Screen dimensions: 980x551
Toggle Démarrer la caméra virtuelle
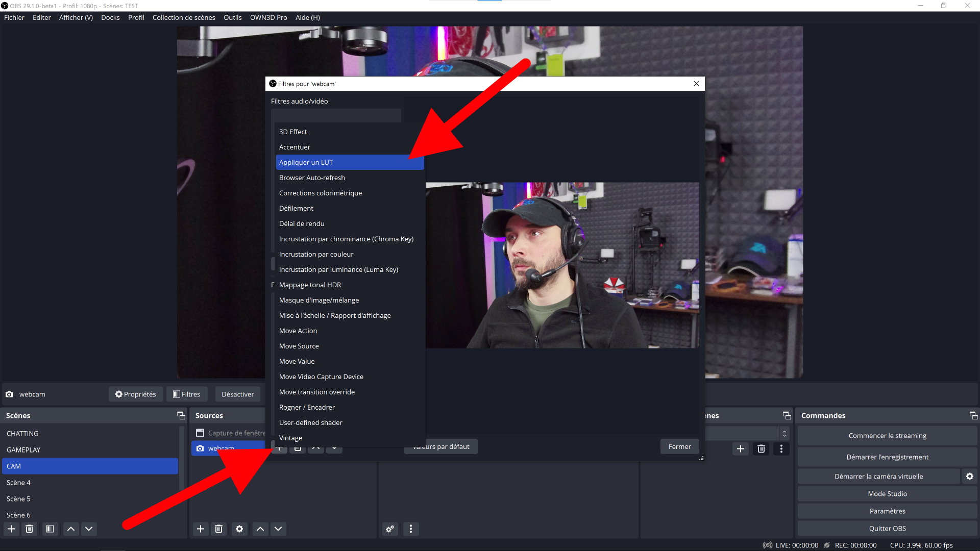coord(878,477)
